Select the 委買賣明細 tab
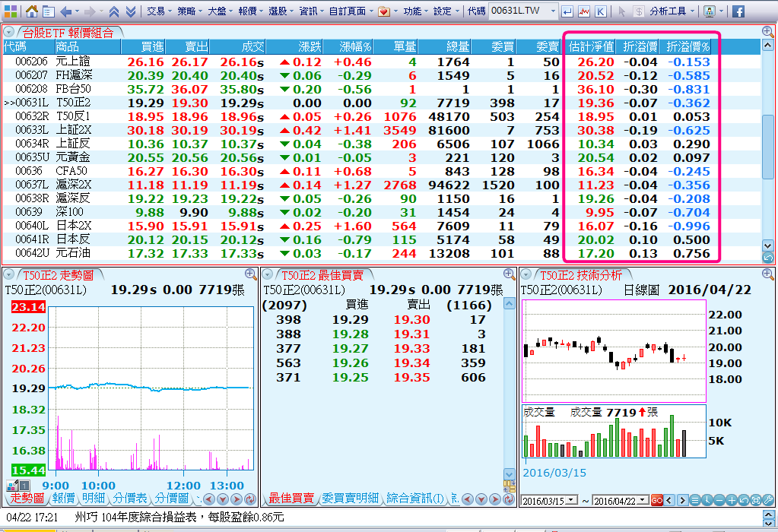This screenshot has height=532, width=778. click(x=351, y=499)
